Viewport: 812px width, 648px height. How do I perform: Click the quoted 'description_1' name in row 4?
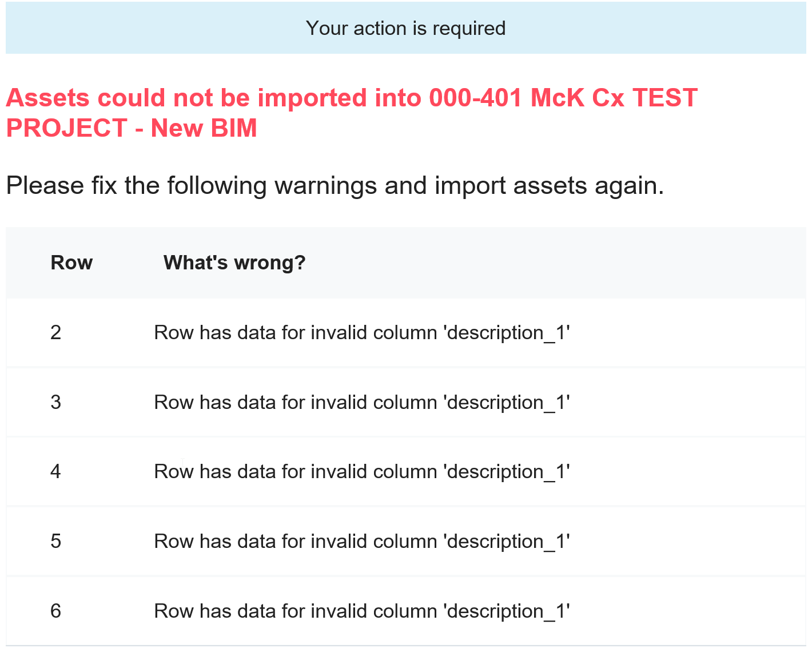506,471
